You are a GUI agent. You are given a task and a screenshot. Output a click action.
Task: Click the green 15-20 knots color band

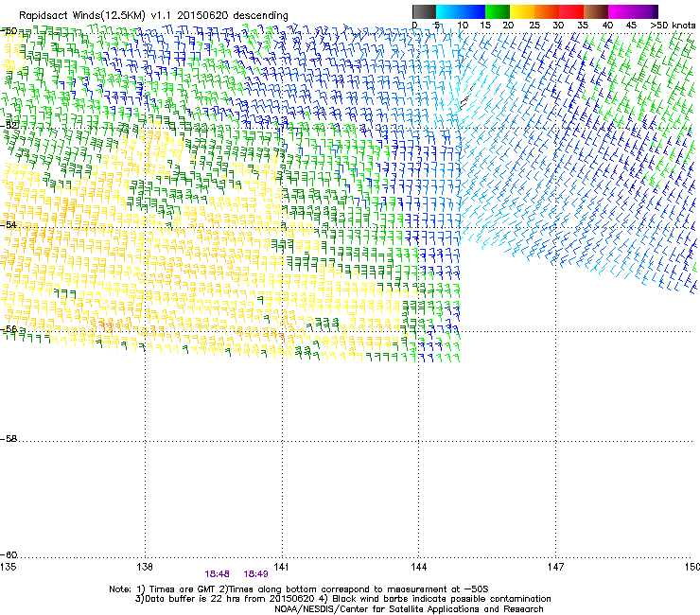pyautogui.click(x=498, y=11)
